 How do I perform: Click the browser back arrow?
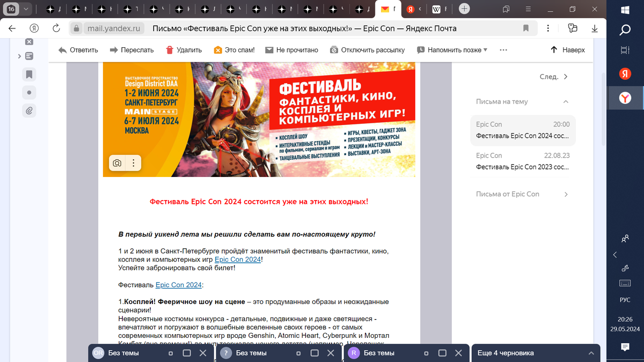click(12, 28)
